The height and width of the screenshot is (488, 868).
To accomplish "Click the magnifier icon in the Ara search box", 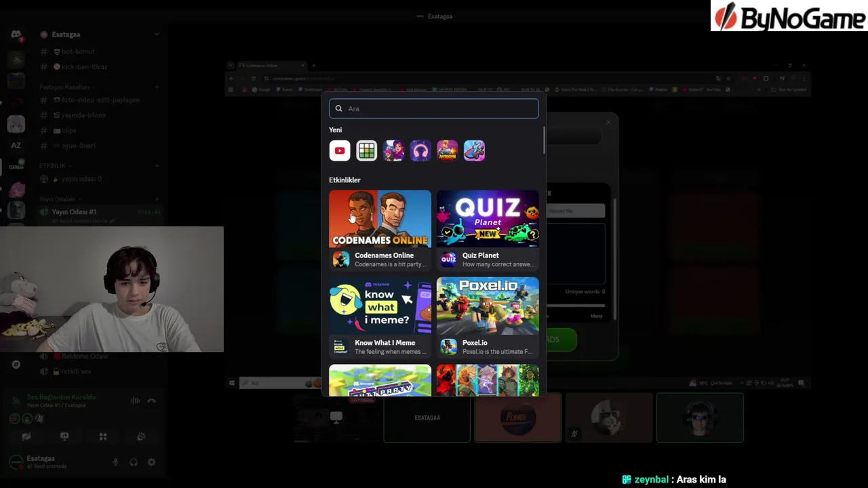I will coord(339,108).
